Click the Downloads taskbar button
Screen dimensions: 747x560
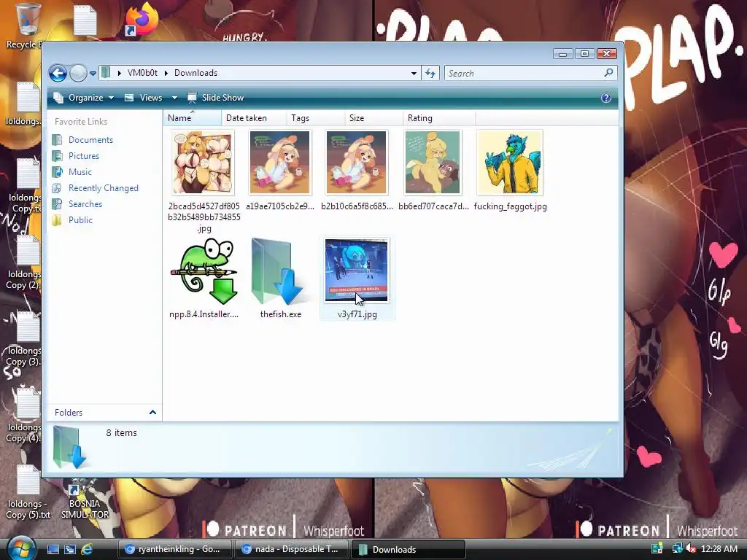coord(409,550)
